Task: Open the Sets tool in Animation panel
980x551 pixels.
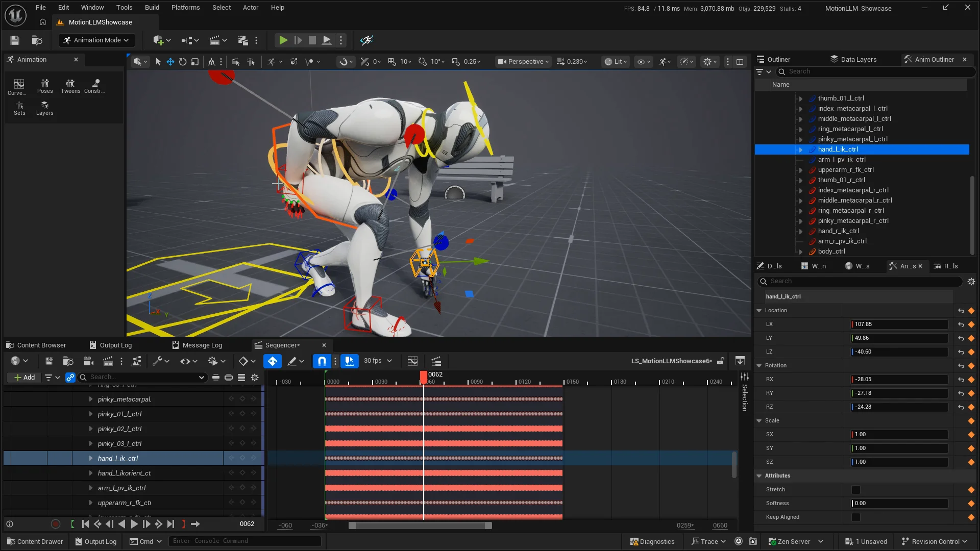Action: click(19, 108)
